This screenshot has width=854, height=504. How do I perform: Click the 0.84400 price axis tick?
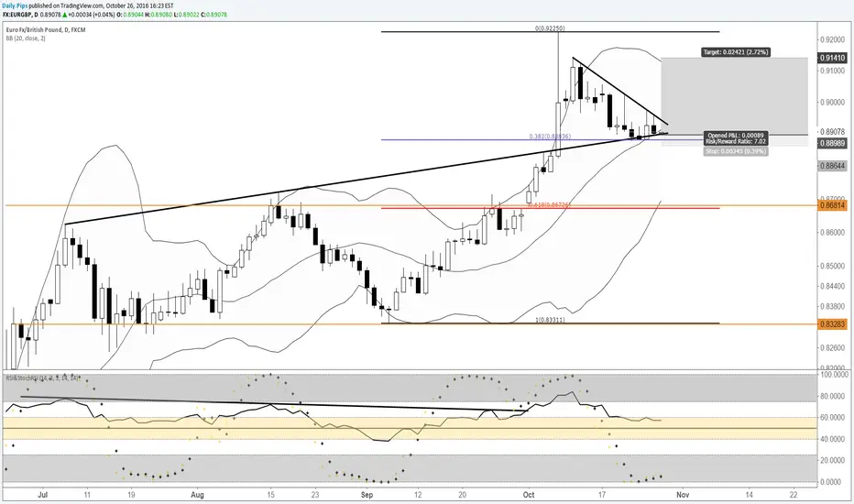tap(833, 287)
